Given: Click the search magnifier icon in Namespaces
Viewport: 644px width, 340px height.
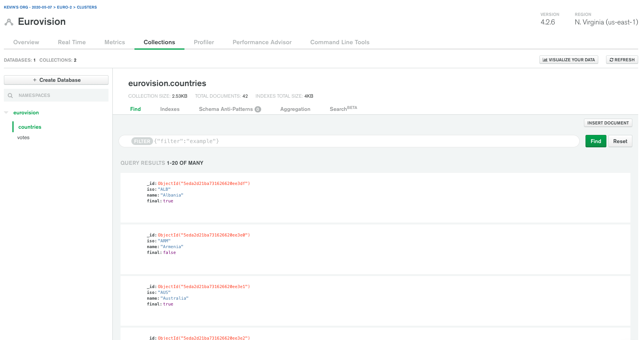Looking at the screenshot, I should [x=10, y=95].
